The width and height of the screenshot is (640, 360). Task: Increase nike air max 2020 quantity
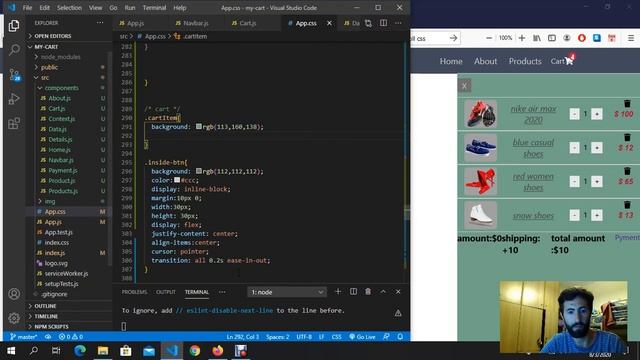click(596, 114)
